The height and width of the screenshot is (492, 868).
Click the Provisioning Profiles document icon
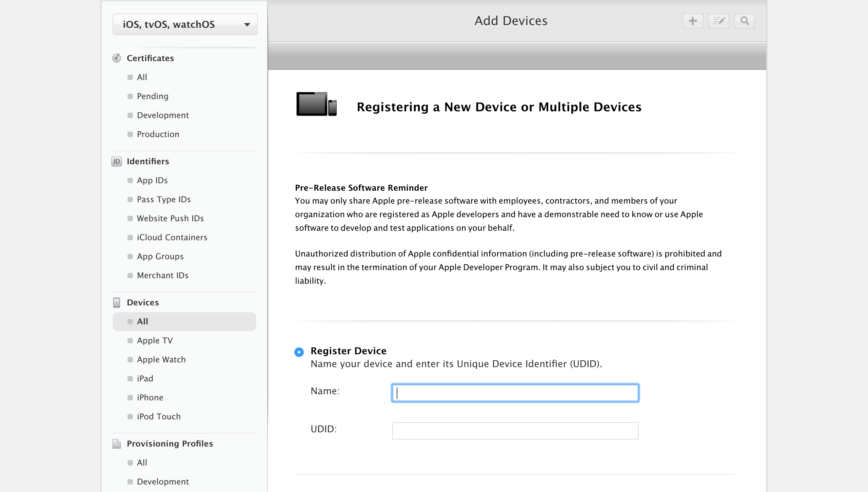[117, 443]
